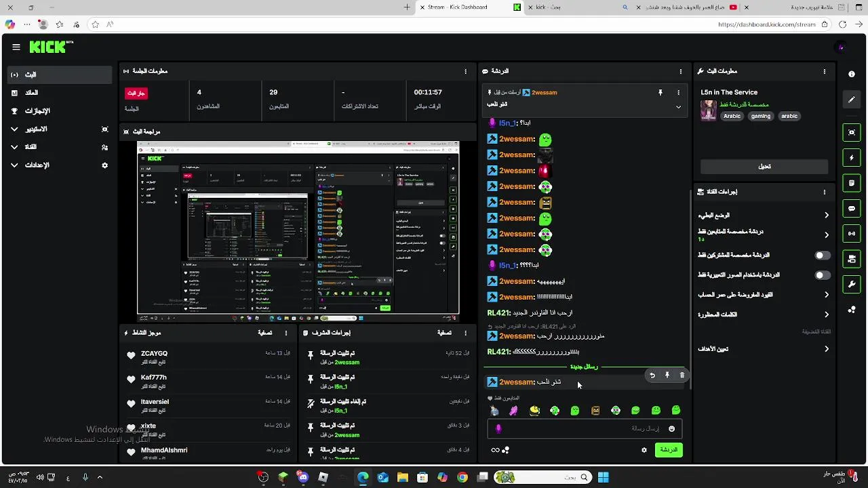Click the الدردشة (Chat) send button
This screenshot has width=868, height=488.
[669, 450]
